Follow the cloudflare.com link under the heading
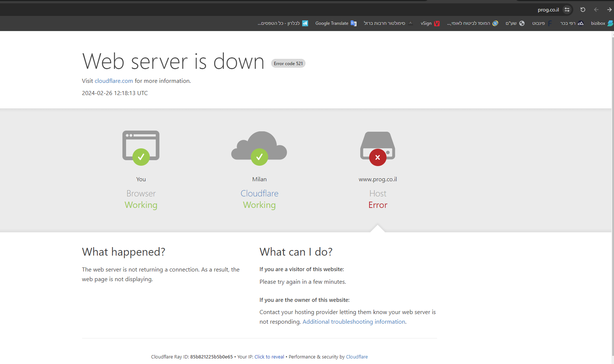 (x=114, y=81)
